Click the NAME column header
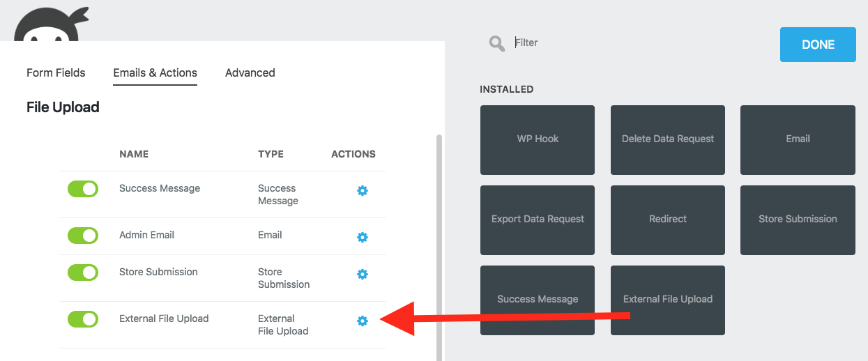This screenshot has width=868, height=361. pos(134,154)
